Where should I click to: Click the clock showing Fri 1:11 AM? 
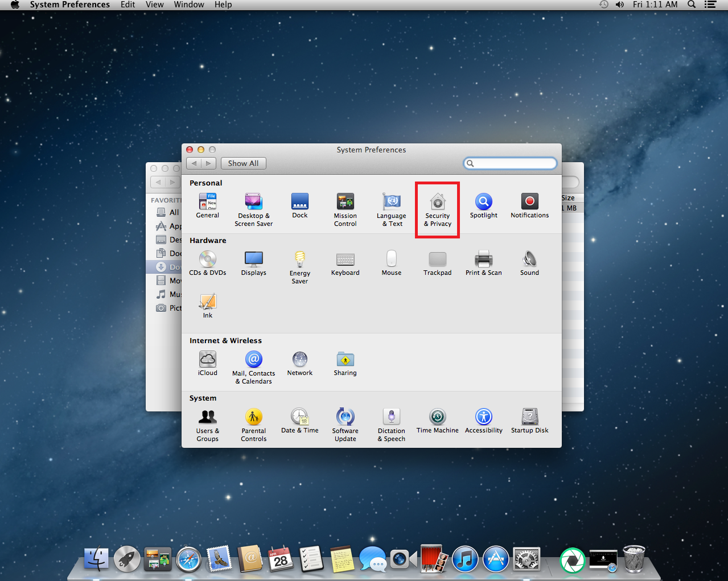pos(655,5)
